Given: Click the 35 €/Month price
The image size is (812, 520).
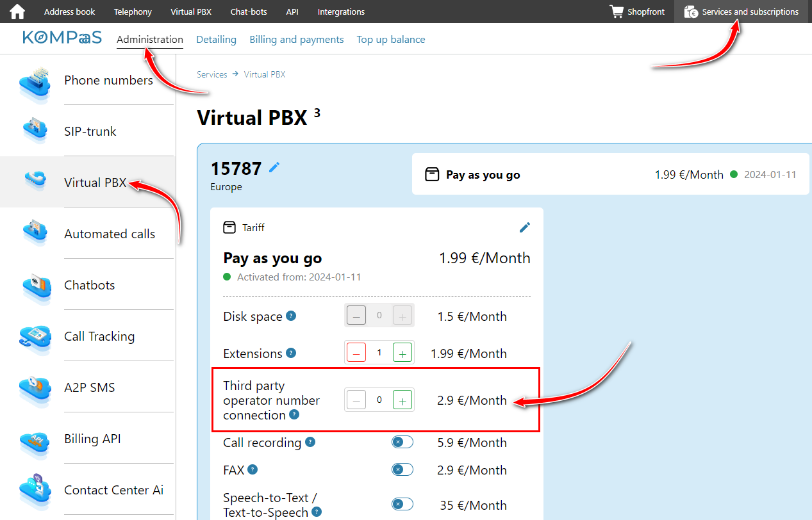Looking at the screenshot, I should click(474, 505).
